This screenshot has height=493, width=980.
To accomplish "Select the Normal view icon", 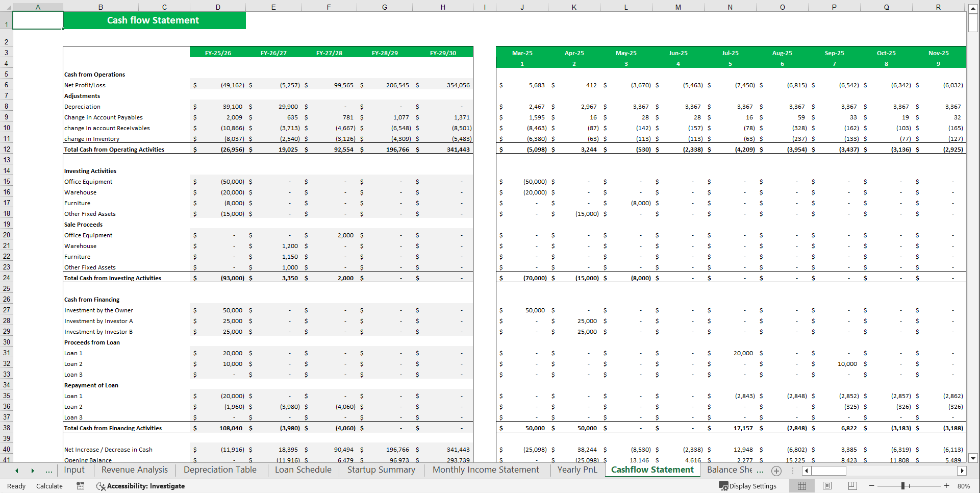I will [x=801, y=486].
